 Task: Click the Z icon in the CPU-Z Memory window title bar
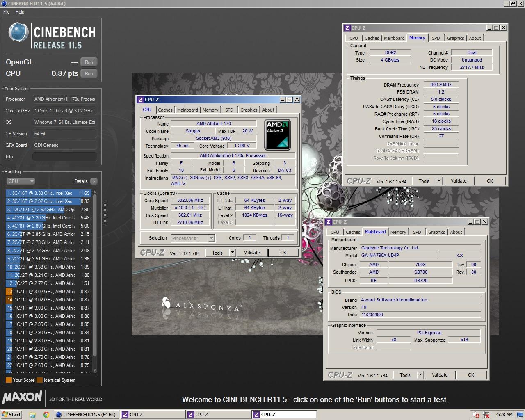pos(347,28)
